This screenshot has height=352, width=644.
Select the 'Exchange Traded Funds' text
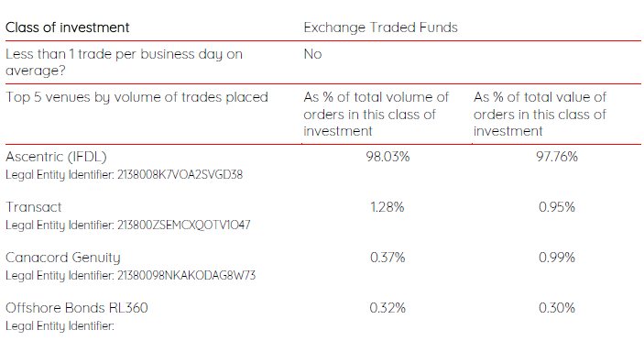pos(380,27)
